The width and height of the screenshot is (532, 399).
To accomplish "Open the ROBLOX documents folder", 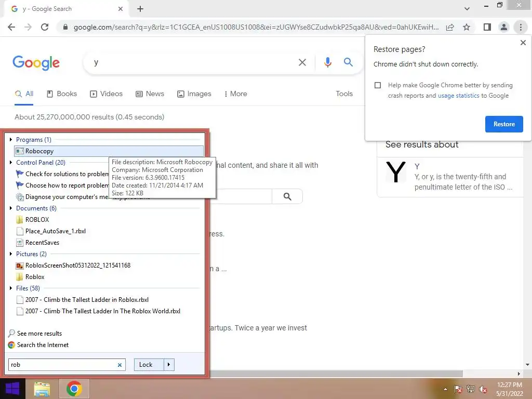I will coord(33,220).
